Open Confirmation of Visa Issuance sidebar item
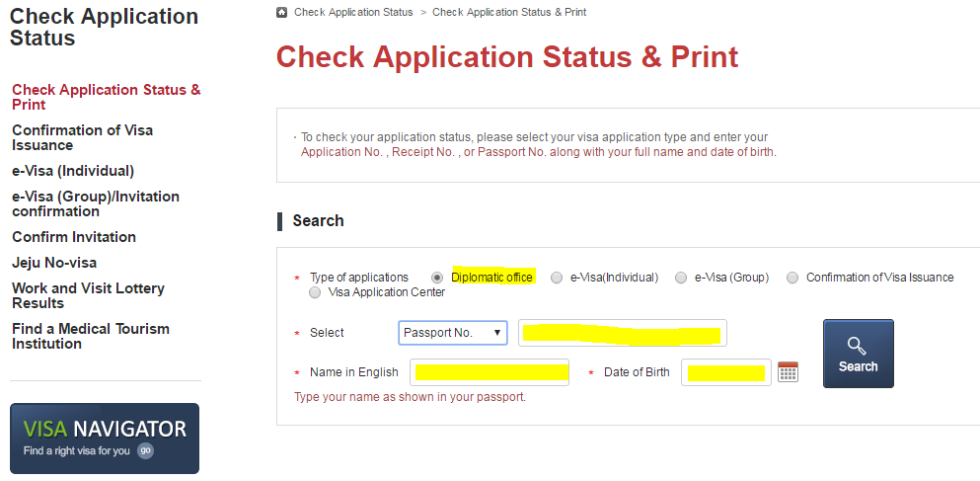 pyautogui.click(x=82, y=137)
